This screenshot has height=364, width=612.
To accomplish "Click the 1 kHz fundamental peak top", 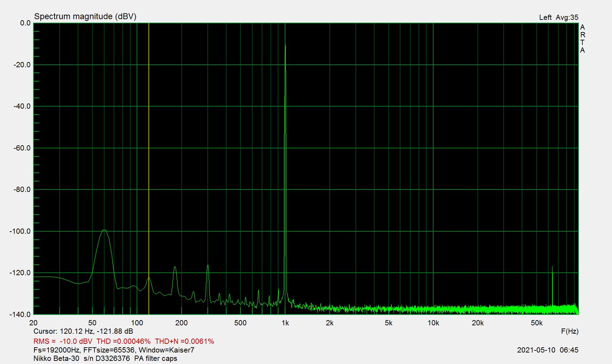I will pyautogui.click(x=285, y=45).
